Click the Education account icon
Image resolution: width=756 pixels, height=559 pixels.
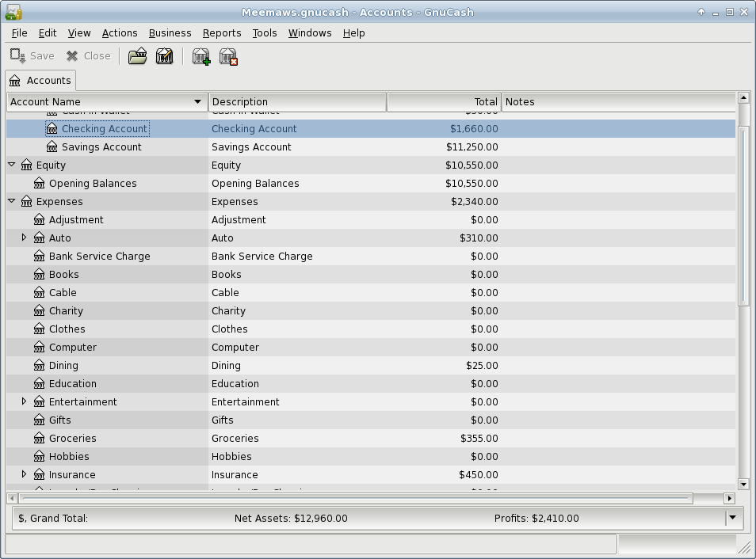coord(39,383)
